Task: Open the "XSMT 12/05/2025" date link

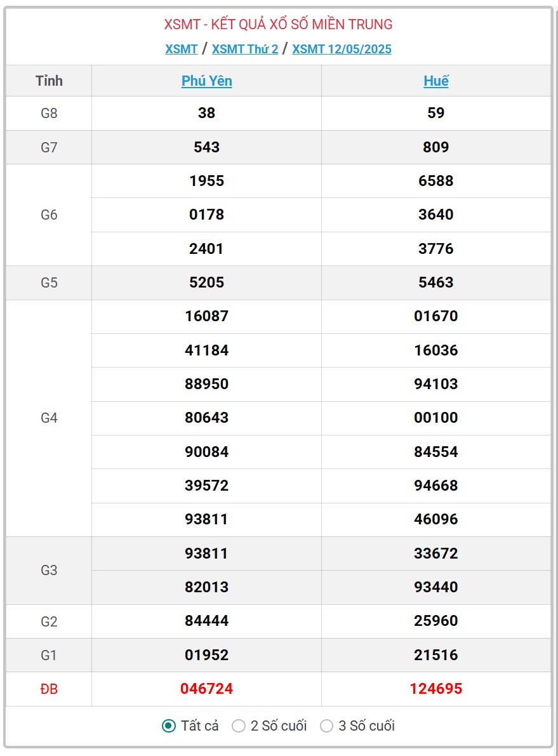Action: click(x=342, y=49)
